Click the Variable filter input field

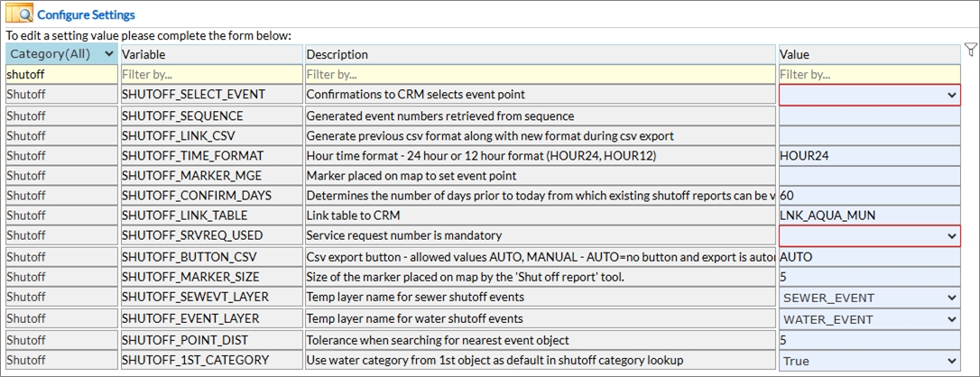[210, 75]
